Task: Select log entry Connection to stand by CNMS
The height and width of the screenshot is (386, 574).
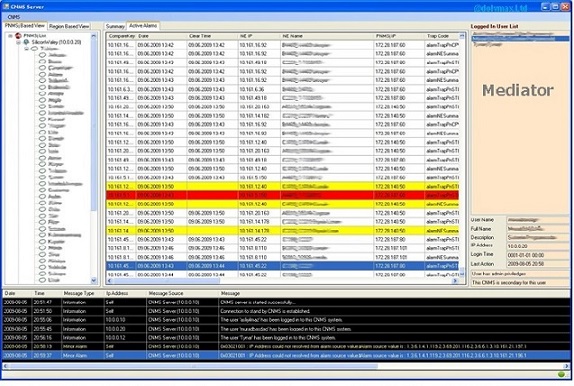Action: [x=286, y=311]
